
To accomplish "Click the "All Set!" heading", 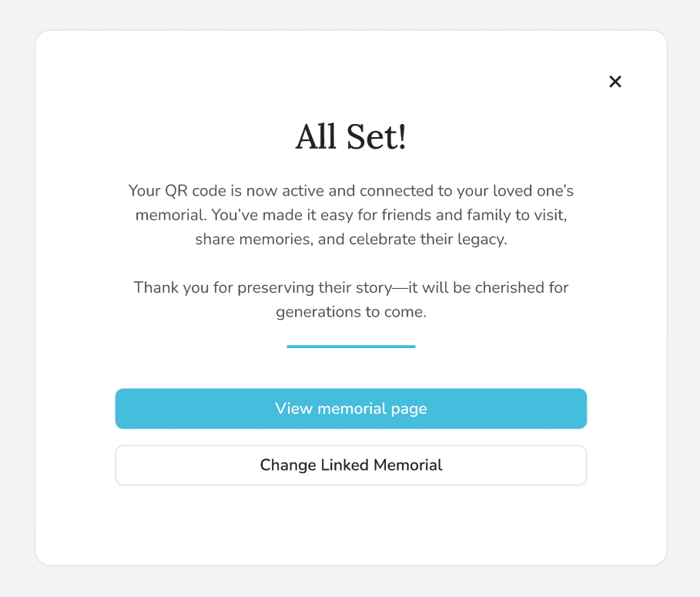I will click(x=351, y=137).
